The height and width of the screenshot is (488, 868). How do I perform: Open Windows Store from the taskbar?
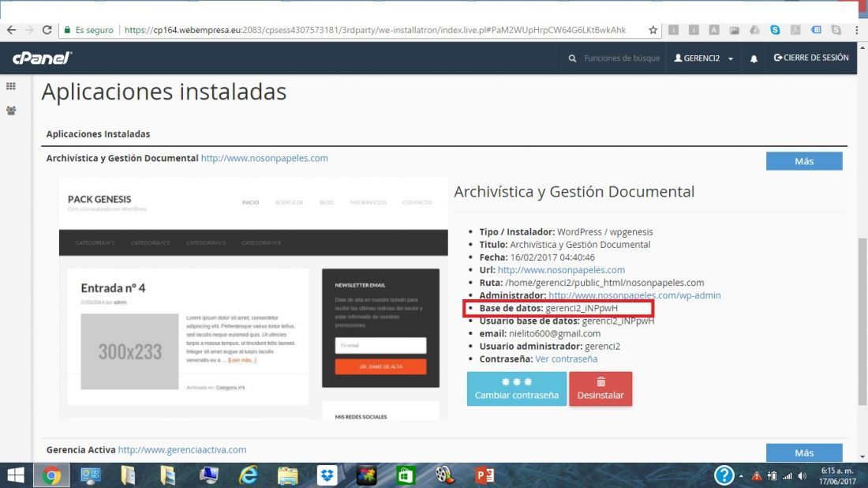click(406, 475)
